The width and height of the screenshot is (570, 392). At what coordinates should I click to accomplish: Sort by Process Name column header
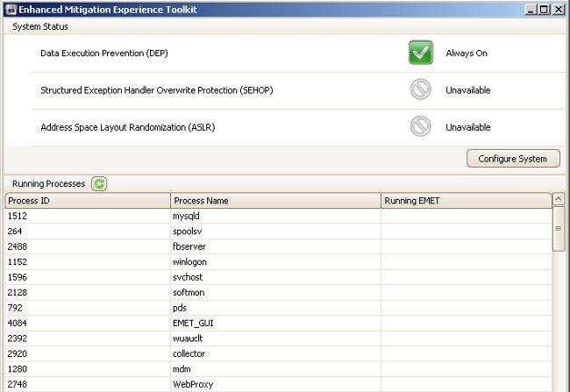[x=275, y=201]
